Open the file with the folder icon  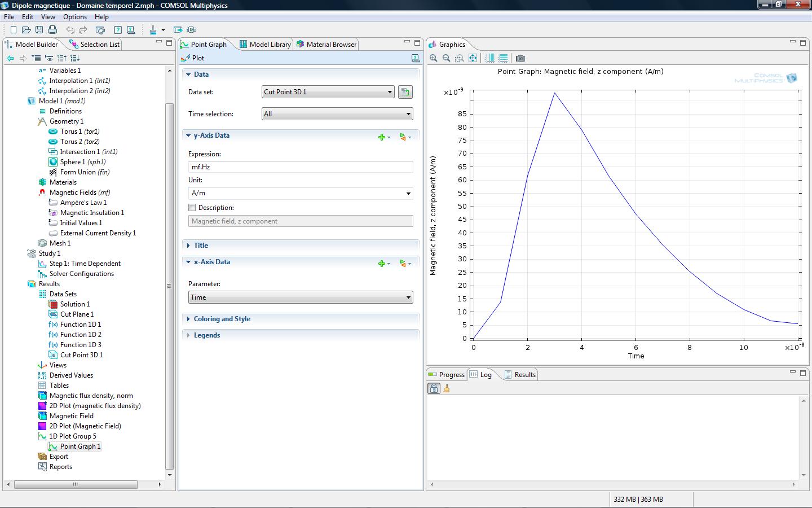click(26, 30)
